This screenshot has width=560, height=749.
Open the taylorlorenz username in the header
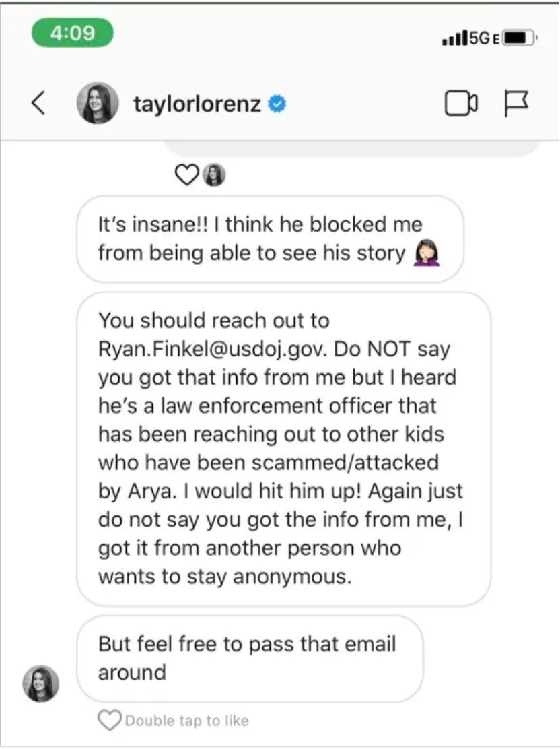(197, 104)
